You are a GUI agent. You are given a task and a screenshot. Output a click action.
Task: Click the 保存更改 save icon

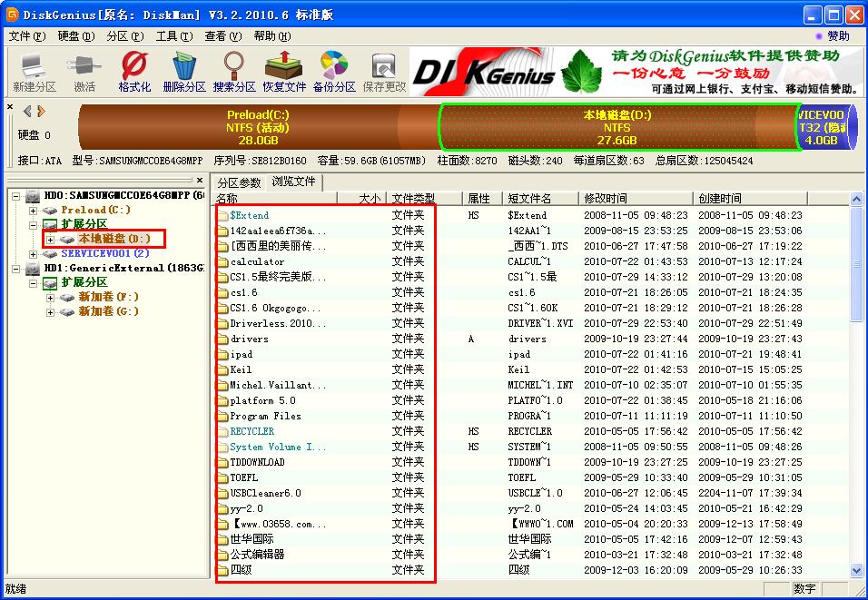pos(384,72)
